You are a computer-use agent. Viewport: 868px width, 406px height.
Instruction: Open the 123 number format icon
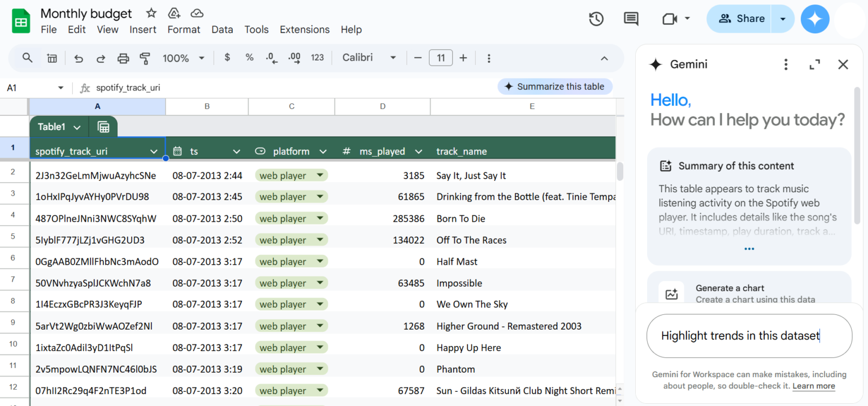(317, 58)
